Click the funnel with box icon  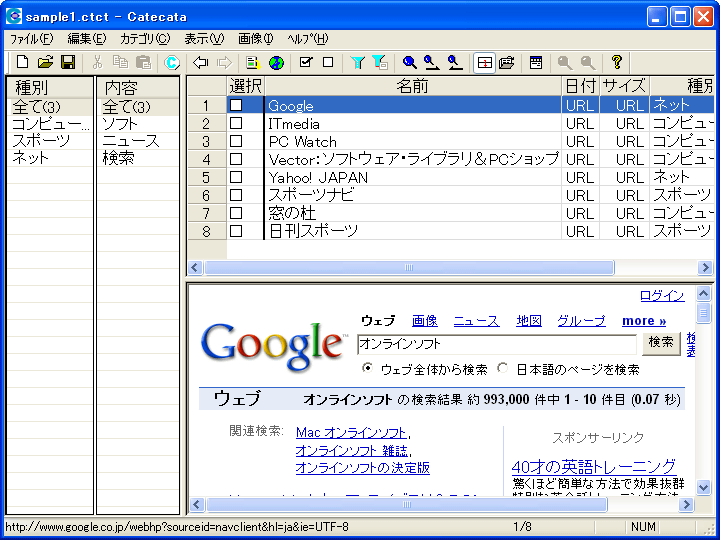coord(380,62)
